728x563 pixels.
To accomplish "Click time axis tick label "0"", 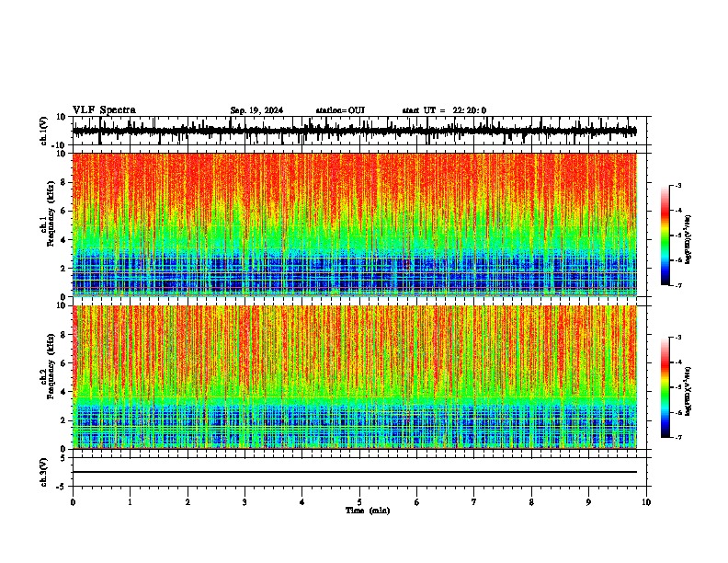I will (x=73, y=502).
